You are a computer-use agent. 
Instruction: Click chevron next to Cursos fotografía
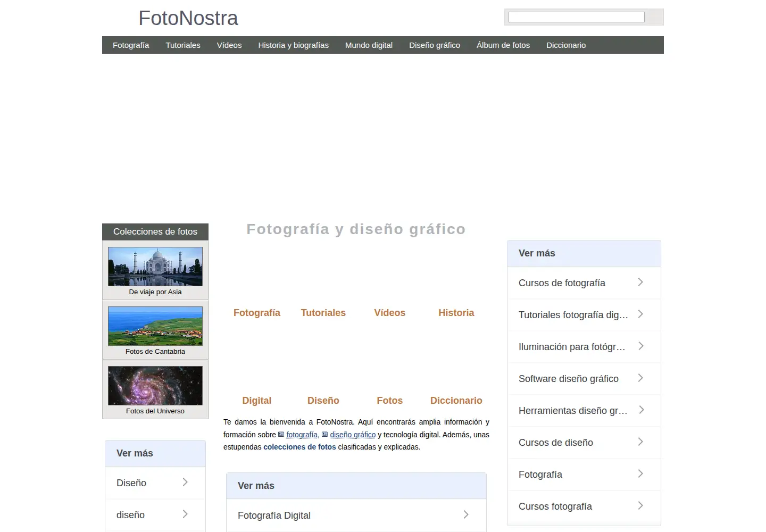(x=640, y=505)
